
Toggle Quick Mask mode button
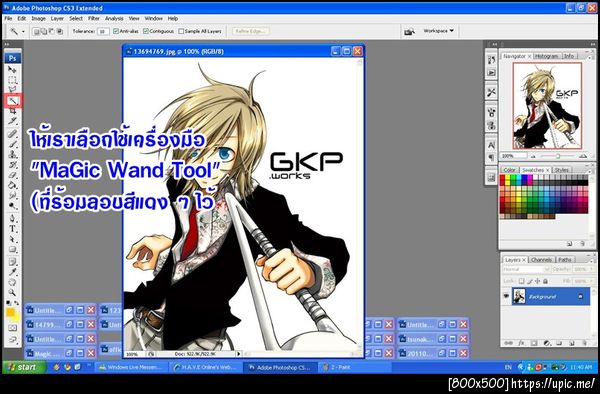click(x=12, y=328)
